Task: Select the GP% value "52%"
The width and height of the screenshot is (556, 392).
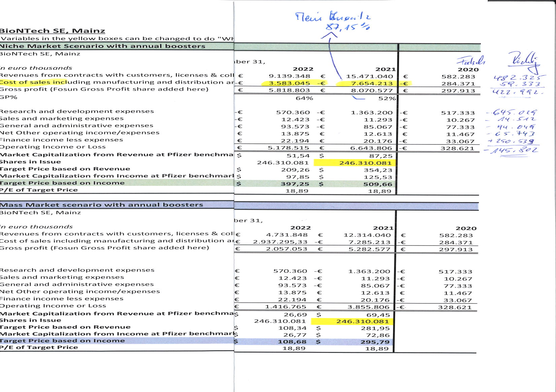Action: [x=387, y=98]
